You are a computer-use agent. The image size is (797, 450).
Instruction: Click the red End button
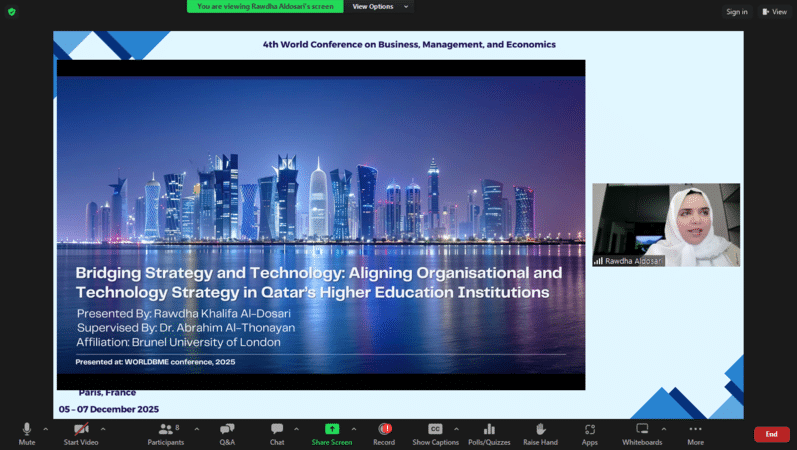(771, 434)
